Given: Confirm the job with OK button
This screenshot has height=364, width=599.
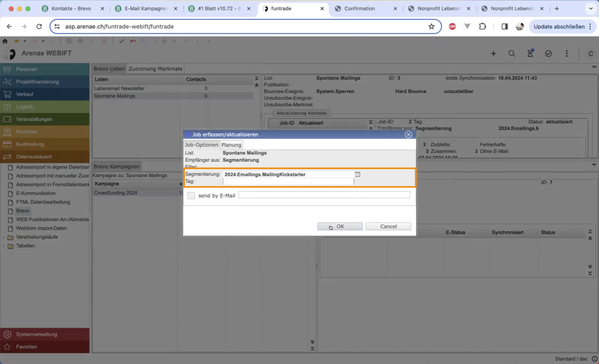Looking at the screenshot, I should point(340,226).
